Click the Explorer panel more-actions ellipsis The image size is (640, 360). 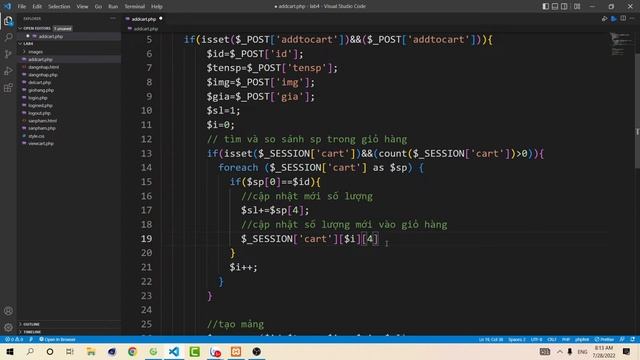113,18
